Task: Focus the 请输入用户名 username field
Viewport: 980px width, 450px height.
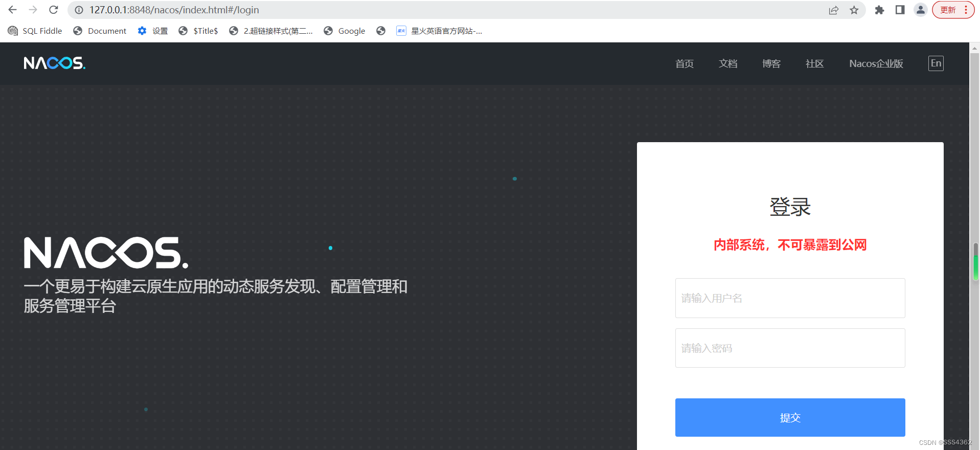Action: [790, 298]
